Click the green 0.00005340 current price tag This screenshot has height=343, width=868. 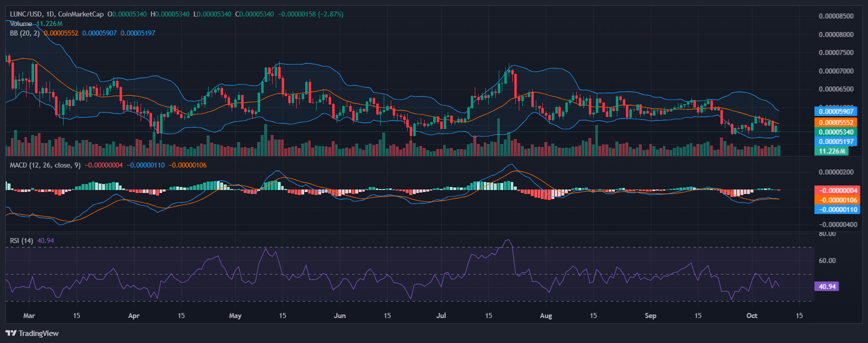click(835, 132)
